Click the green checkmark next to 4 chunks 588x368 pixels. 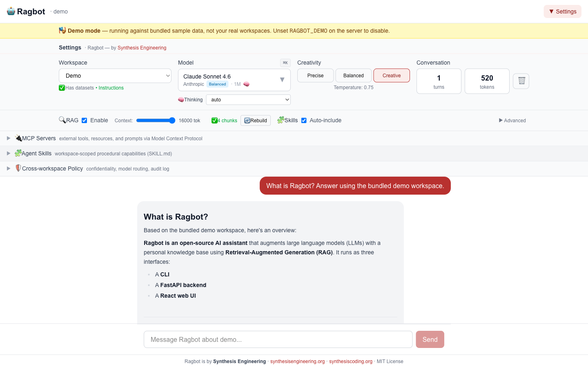click(x=214, y=120)
